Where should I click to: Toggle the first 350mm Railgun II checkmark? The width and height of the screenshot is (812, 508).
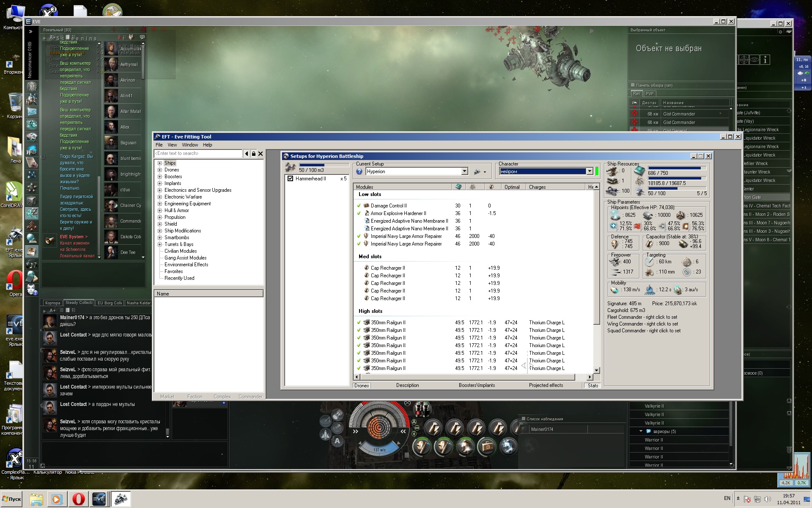click(359, 323)
